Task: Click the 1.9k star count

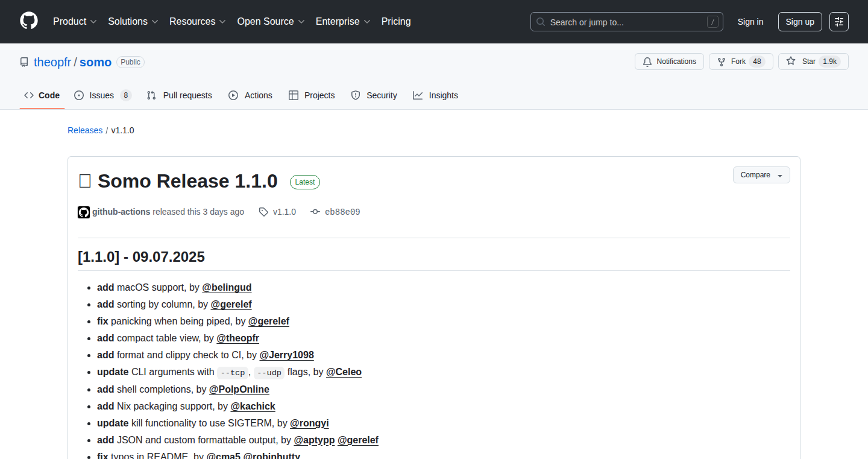Action: click(x=830, y=62)
